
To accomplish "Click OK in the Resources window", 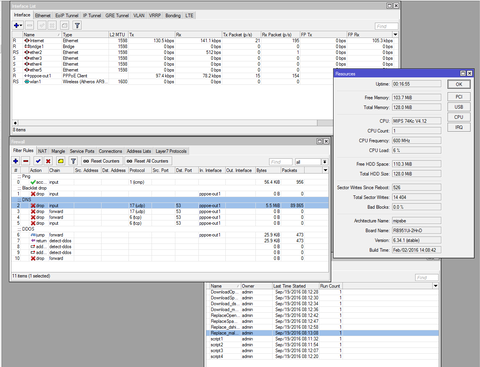I will point(459,84).
